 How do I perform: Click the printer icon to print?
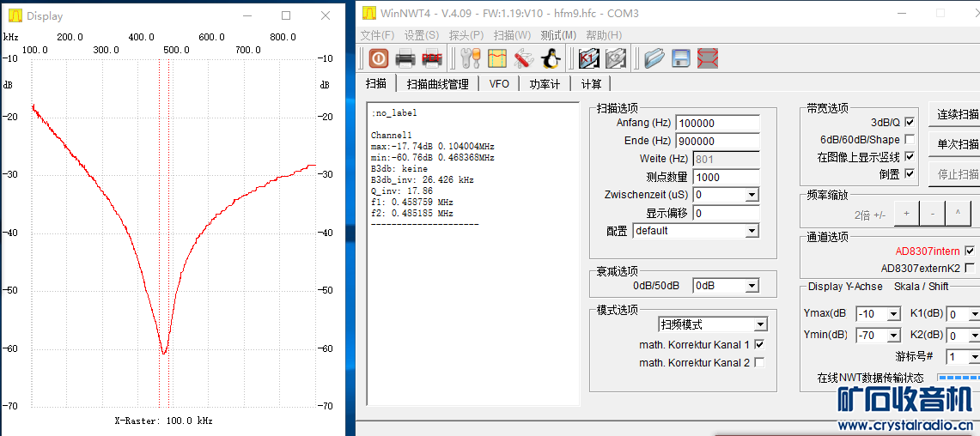[405, 58]
